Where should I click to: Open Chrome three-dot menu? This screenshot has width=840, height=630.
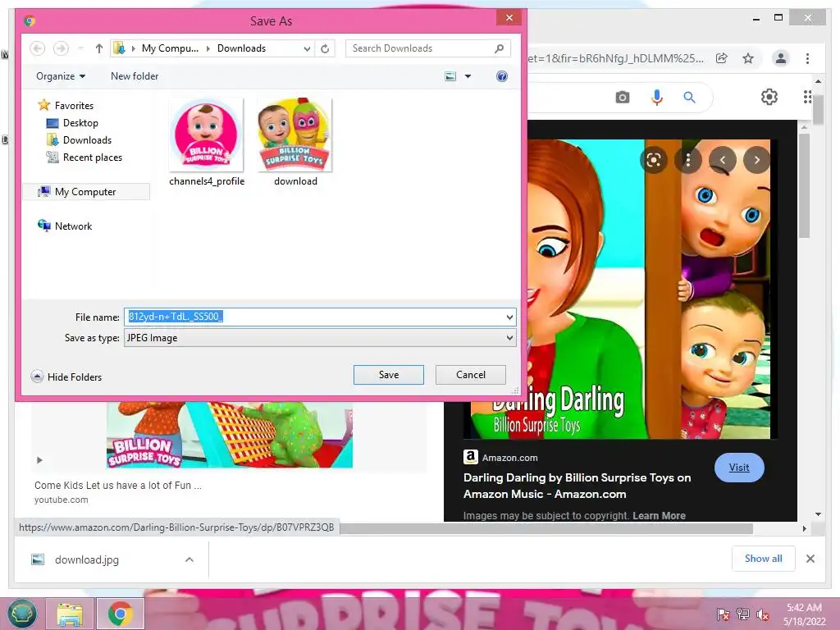(x=807, y=58)
